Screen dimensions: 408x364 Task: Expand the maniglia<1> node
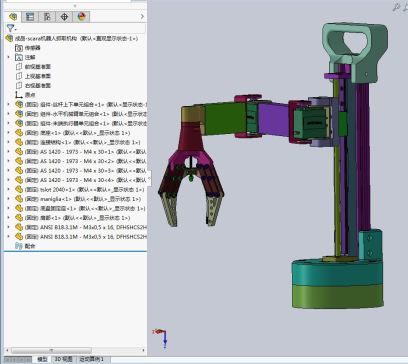click(8, 199)
